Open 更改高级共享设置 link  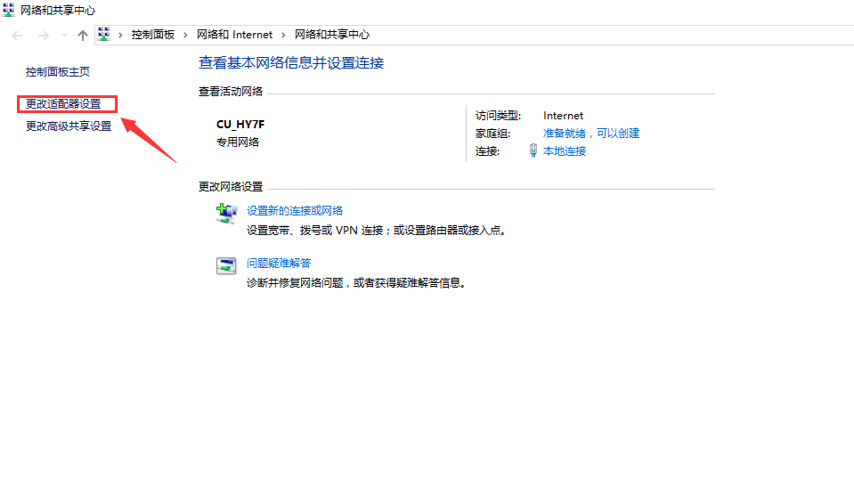coord(69,126)
